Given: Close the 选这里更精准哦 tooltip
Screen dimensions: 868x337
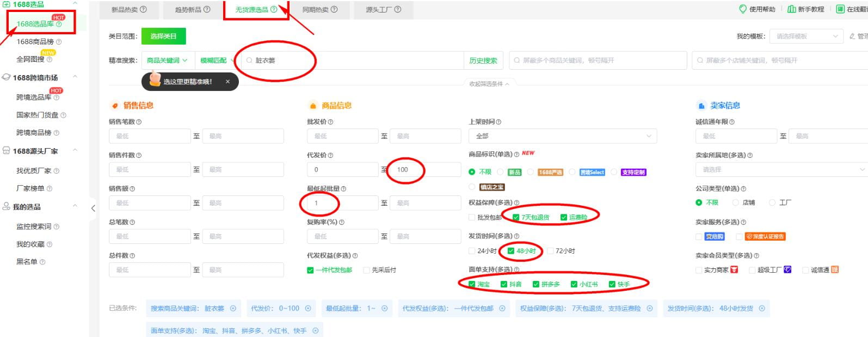Looking at the screenshot, I should click(x=227, y=82).
